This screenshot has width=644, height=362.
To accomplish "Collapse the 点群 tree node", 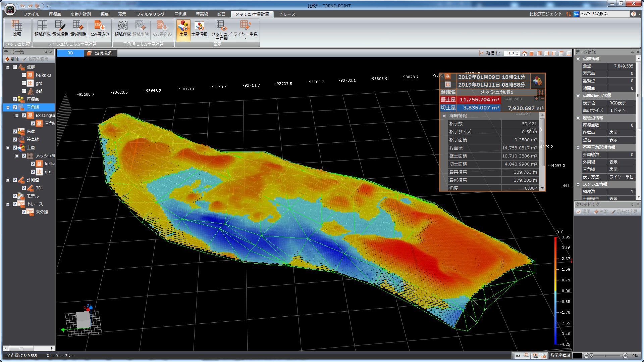I will (8, 67).
